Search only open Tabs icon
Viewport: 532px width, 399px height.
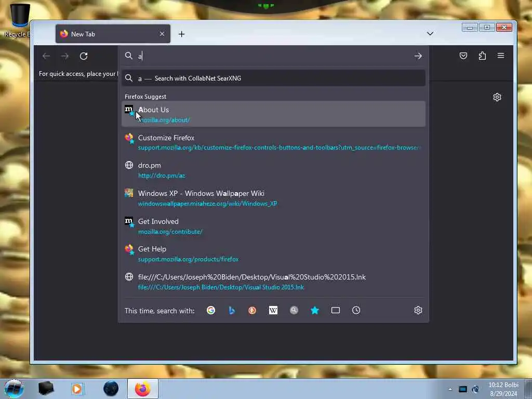[x=336, y=310]
